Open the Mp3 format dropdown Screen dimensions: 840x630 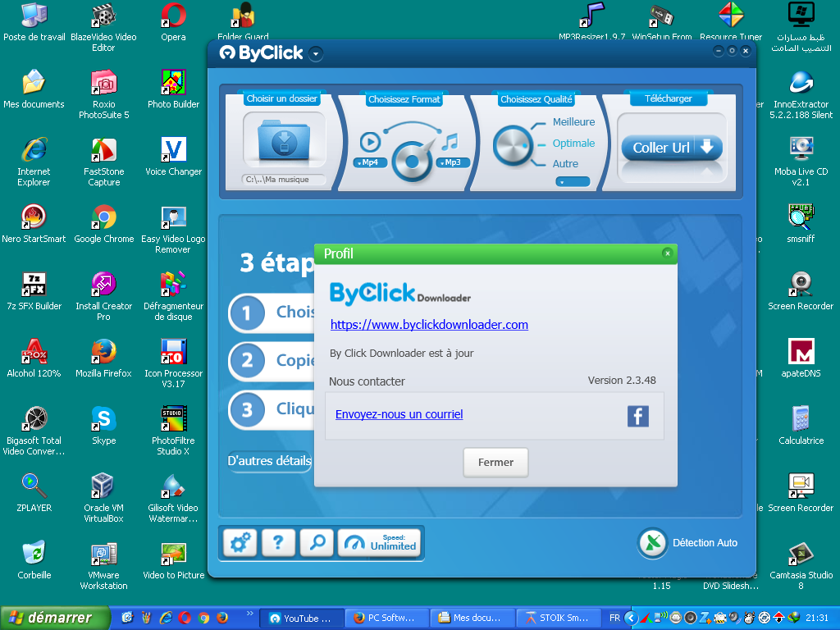pyautogui.click(x=453, y=162)
